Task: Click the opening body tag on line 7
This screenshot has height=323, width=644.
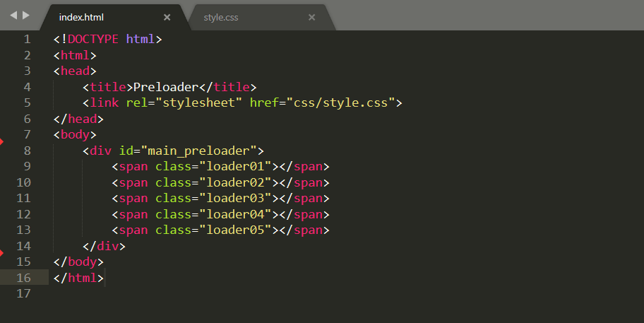Action: pos(75,134)
